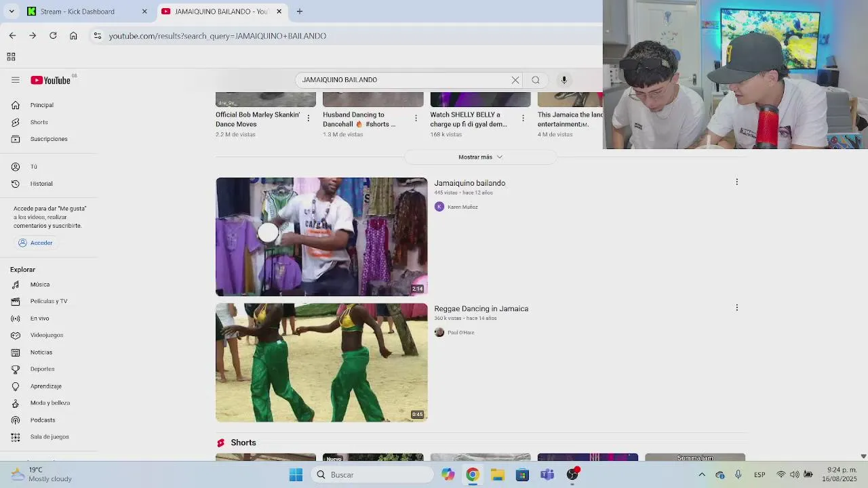Close the JAMAIQUINO BAILANDO tab
The height and width of the screenshot is (488, 868).
tap(280, 12)
